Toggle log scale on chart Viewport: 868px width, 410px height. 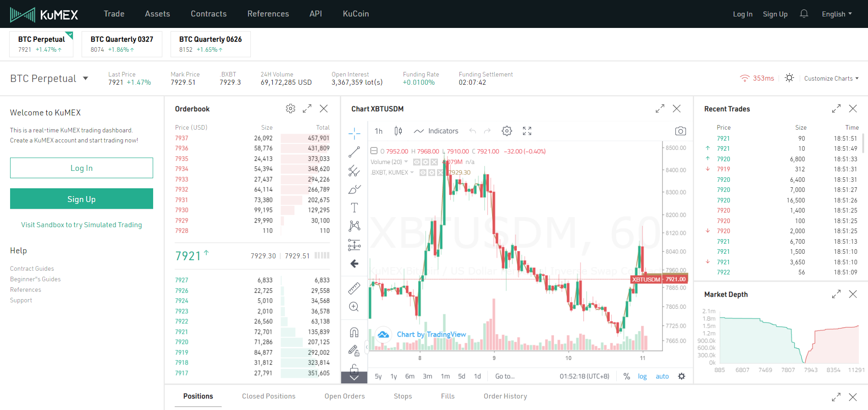pyautogui.click(x=642, y=376)
